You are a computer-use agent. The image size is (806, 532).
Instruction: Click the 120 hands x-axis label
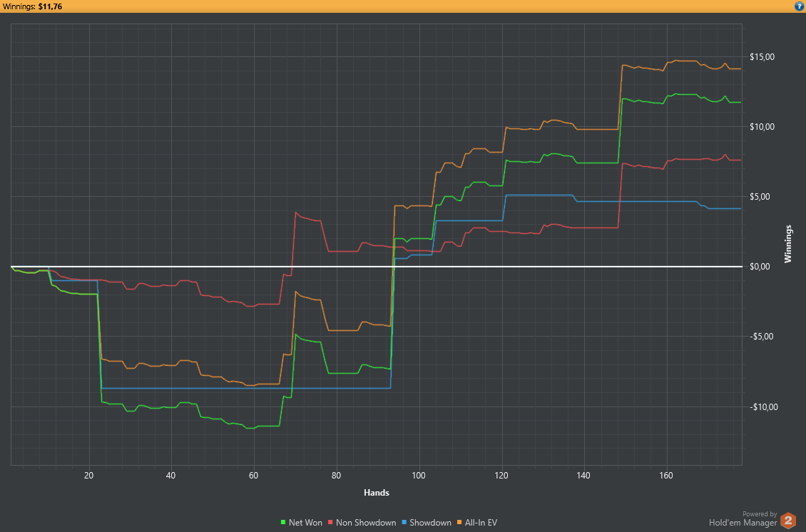(501, 476)
